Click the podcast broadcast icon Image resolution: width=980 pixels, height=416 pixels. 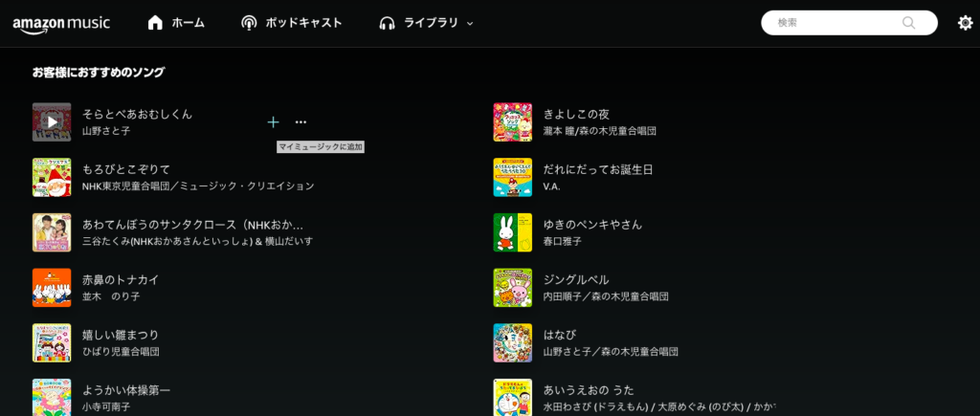pos(249,23)
